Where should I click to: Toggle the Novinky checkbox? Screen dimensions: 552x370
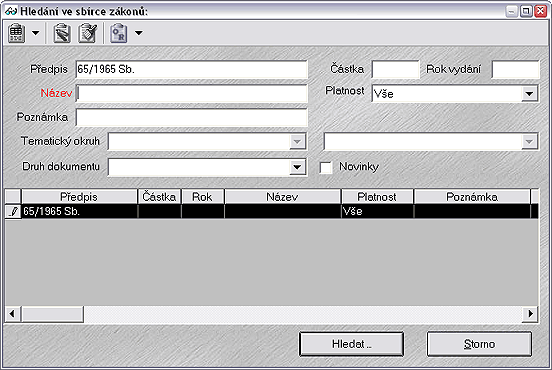(326, 167)
